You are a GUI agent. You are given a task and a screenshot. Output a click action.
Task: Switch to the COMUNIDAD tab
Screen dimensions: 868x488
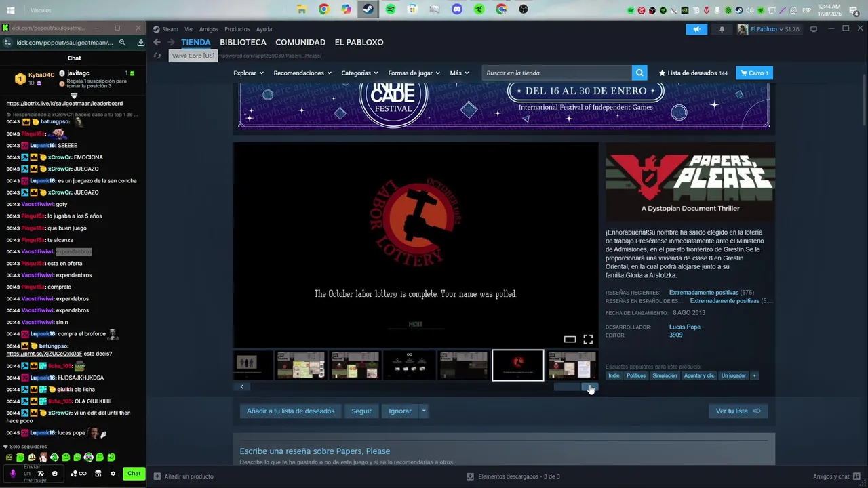pyautogui.click(x=300, y=42)
